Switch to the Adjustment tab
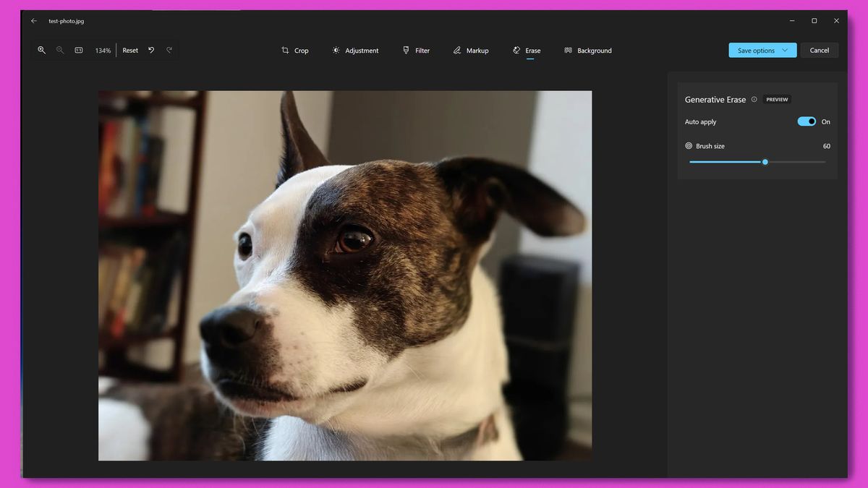Screen dimensions: 868x488 (x=356, y=50)
